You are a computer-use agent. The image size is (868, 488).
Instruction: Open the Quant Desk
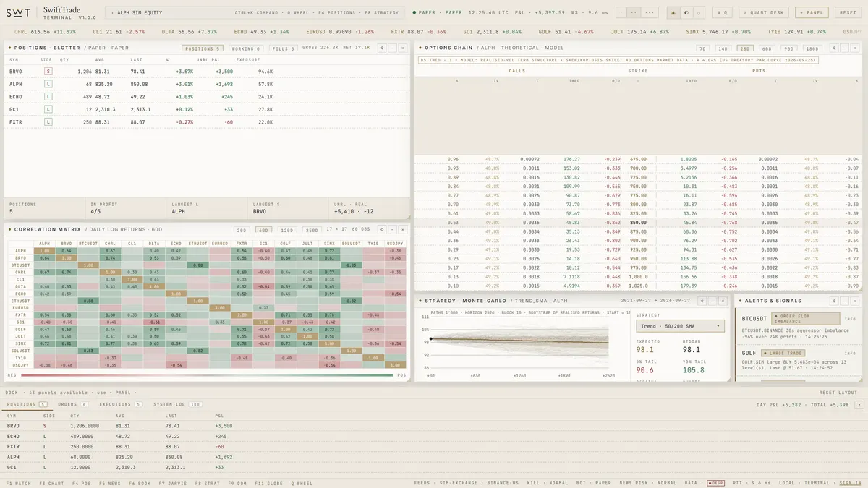coord(764,12)
